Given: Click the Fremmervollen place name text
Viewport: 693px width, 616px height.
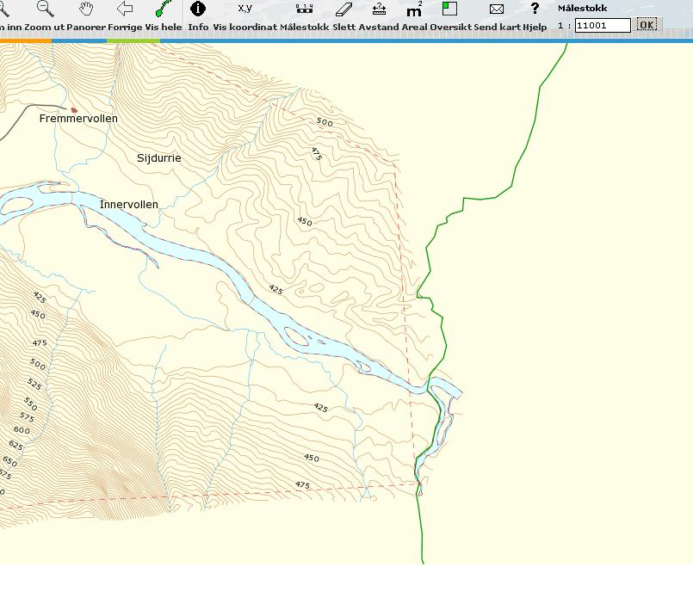Looking at the screenshot, I should point(78,119).
